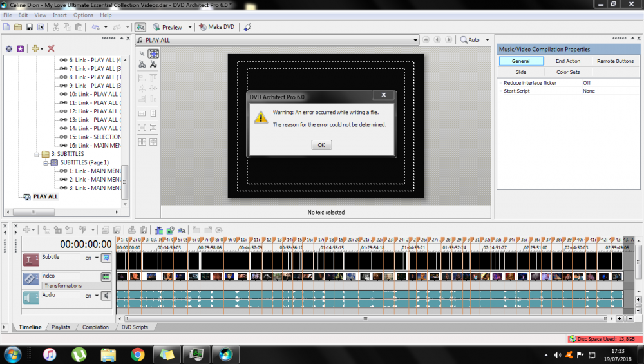Click the uTorrent icon in the taskbar
644x364 pixels.
(79, 354)
